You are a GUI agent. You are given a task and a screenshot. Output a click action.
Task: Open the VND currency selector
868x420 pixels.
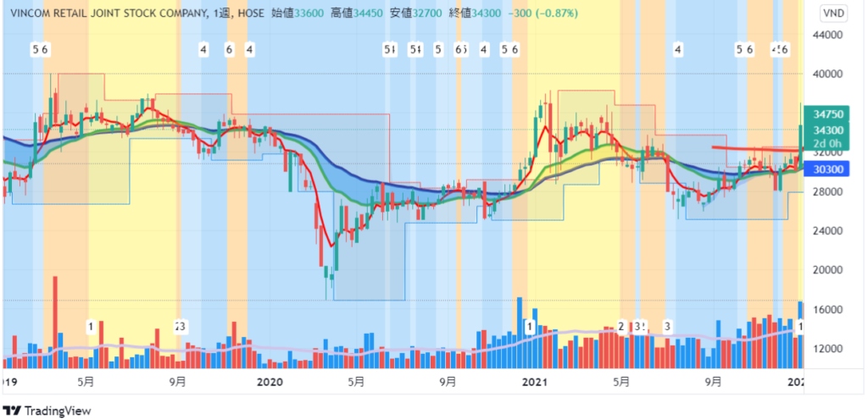[832, 13]
